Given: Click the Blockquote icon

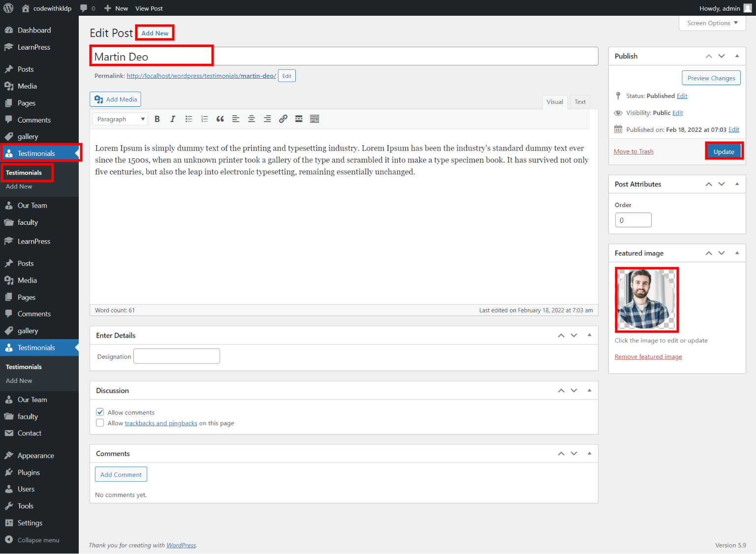Looking at the screenshot, I should coord(220,119).
